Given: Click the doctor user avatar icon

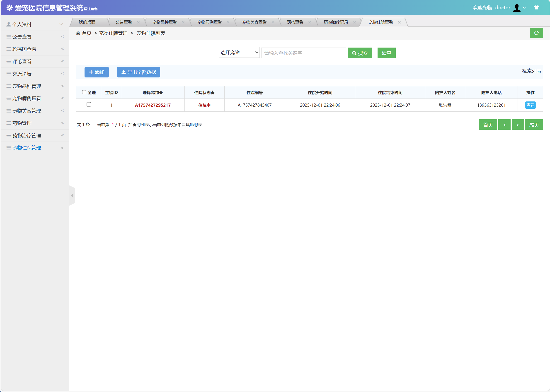Looking at the screenshot, I should [x=517, y=8].
